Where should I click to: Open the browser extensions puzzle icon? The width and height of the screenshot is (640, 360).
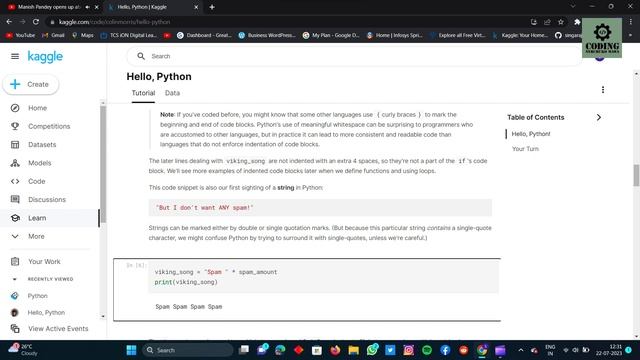pos(577,22)
